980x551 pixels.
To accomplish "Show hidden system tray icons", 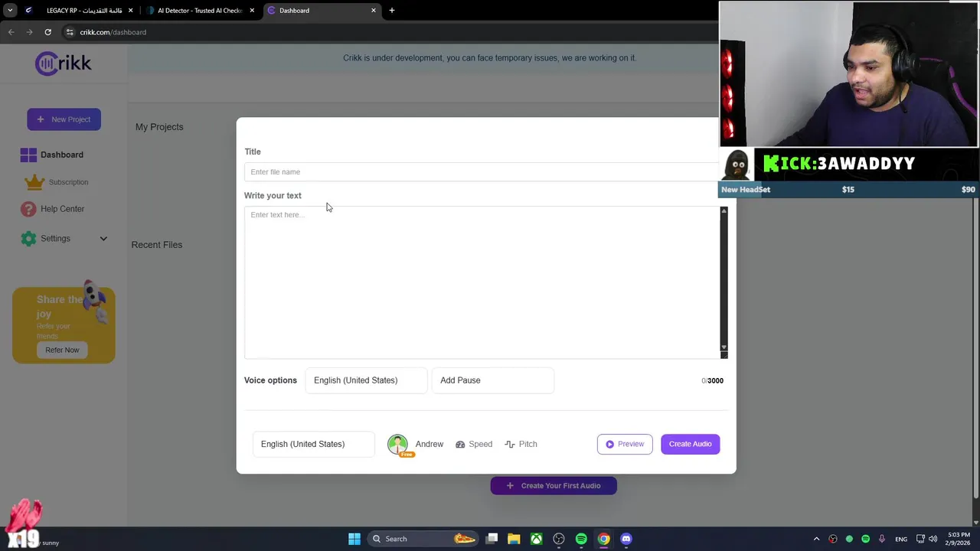I will [x=816, y=539].
